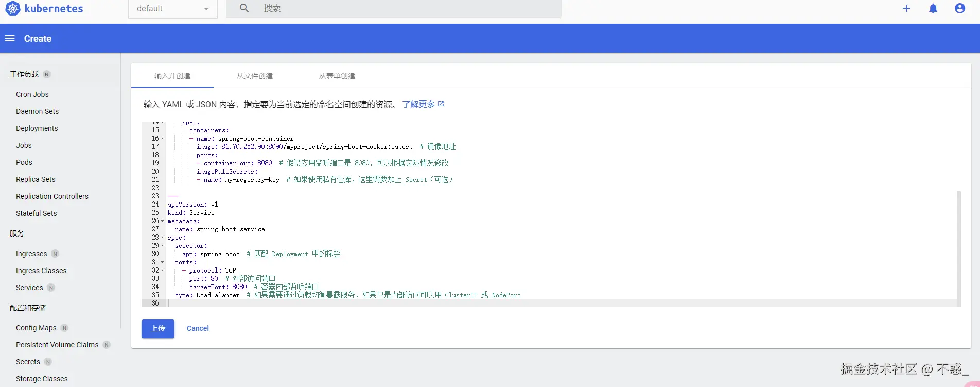Screen dimensions: 980x387
Task: Open the notifications bell icon
Action: coord(933,8)
